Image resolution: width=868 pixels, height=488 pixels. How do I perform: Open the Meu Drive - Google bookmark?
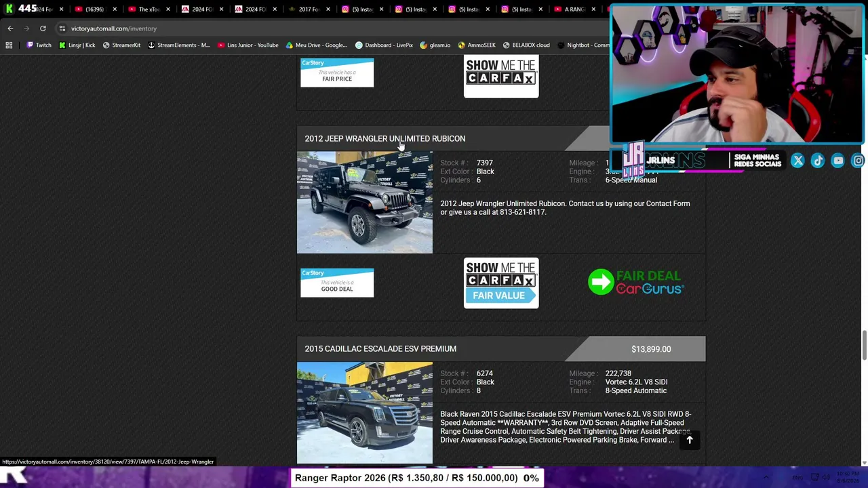(x=317, y=45)
